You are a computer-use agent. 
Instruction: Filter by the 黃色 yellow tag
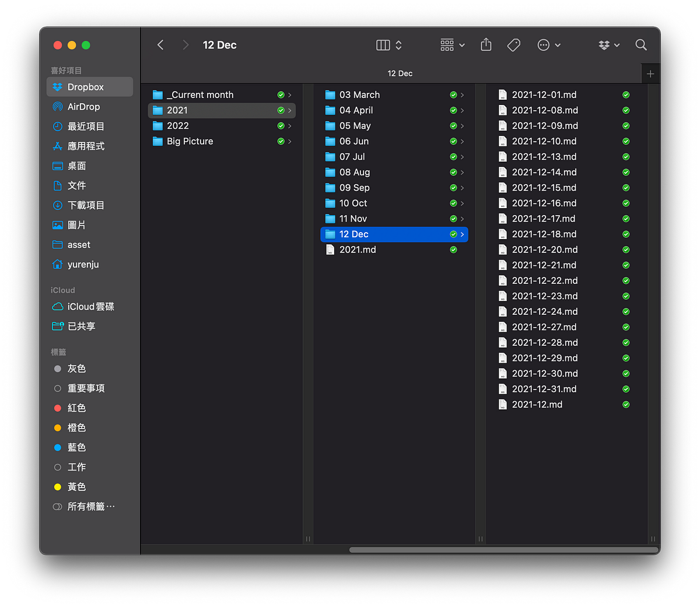click(x=76, y=487)
